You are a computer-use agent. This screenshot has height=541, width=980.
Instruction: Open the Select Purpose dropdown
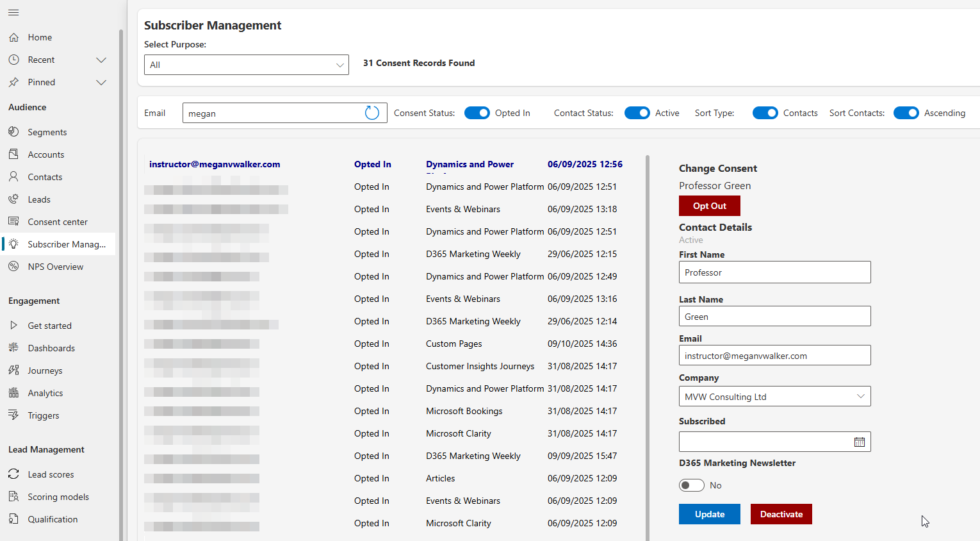pyautogui.click(x=247, y=65)
